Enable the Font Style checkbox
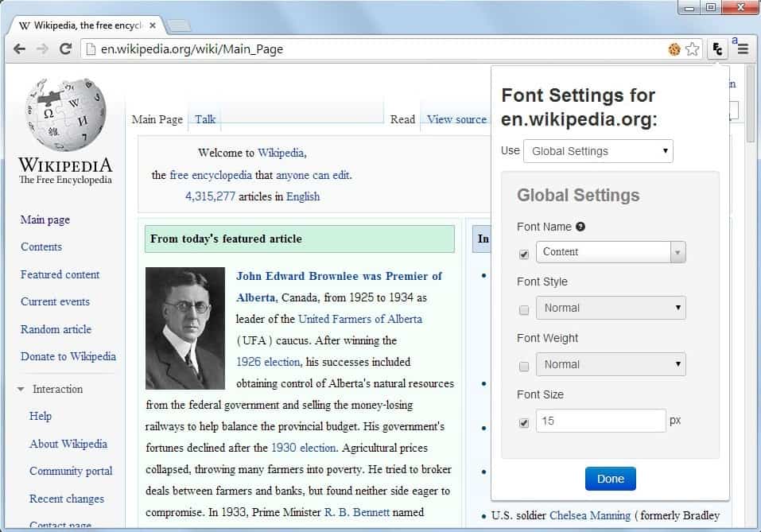 click(524, 310)
